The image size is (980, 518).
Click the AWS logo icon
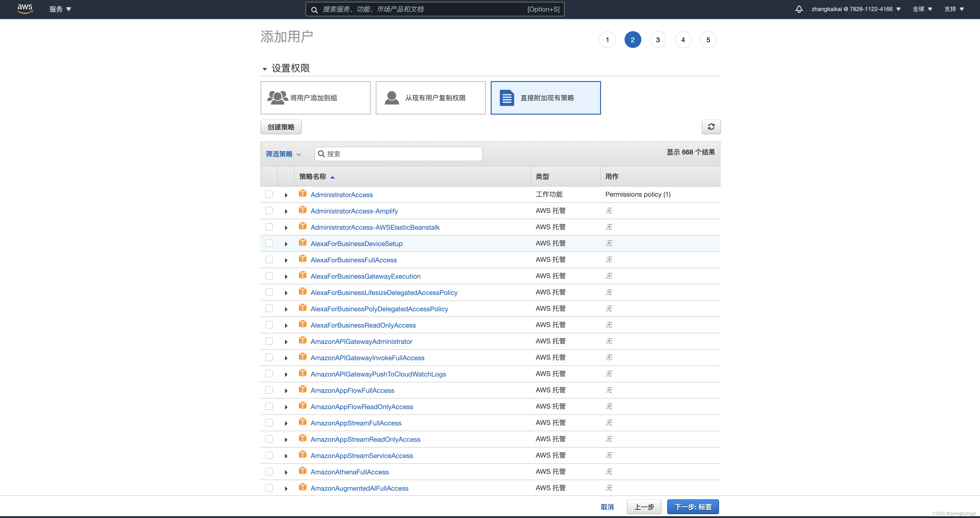[x=25, y=9]
